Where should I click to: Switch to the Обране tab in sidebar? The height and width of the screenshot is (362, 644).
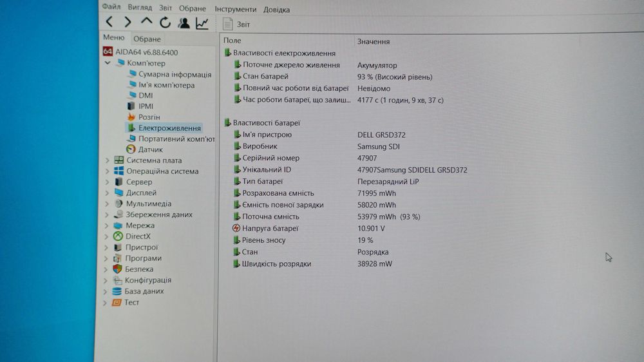147,39
